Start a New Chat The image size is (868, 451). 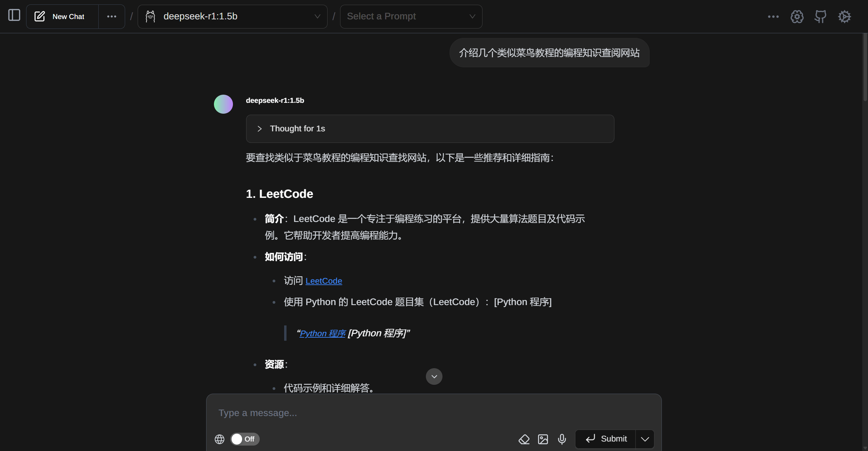pyautogui.click(x=62, y=16)
